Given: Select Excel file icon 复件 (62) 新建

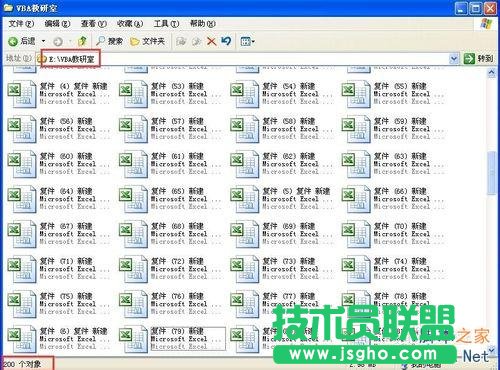Looking at the screenshot, I should tap(245, 164).
